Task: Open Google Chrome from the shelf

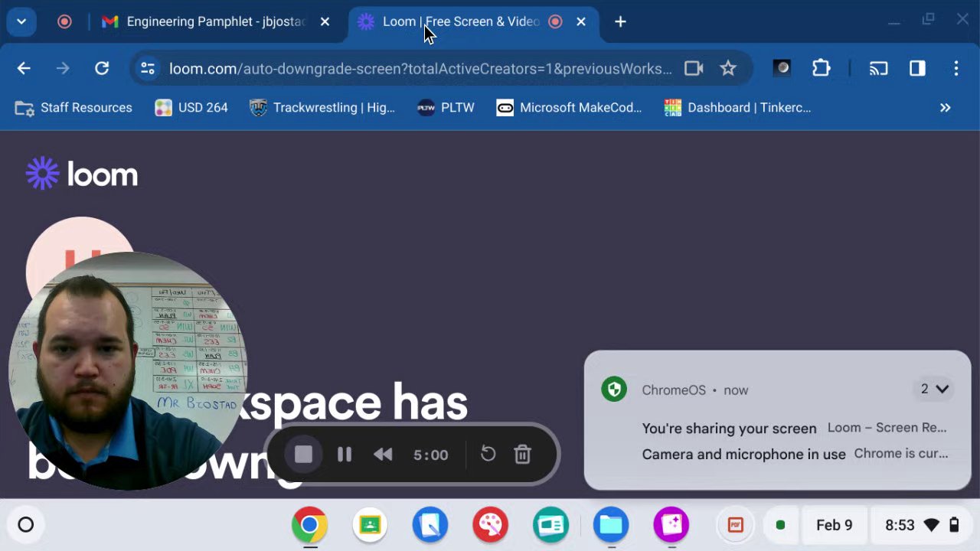Action: click(309, 525)
